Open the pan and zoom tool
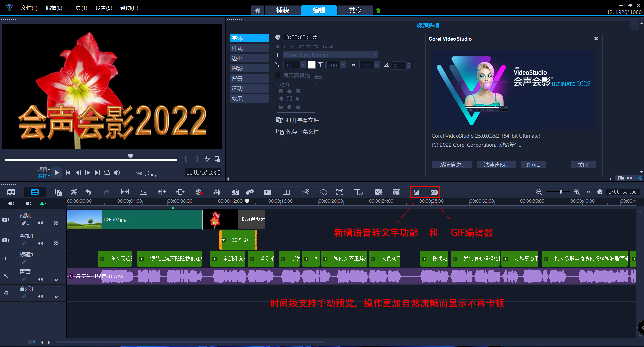Viewport: 644px width, 347px height. (340, 192)
